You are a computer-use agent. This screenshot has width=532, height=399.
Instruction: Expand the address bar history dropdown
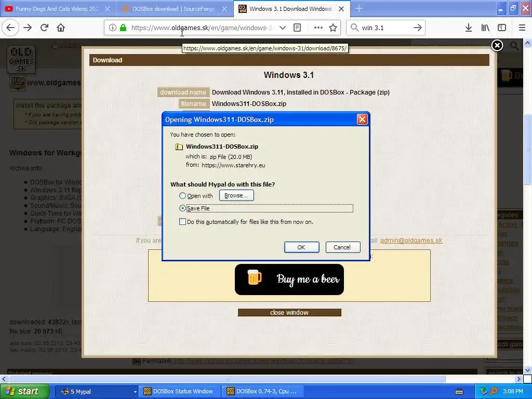[282, 28]
